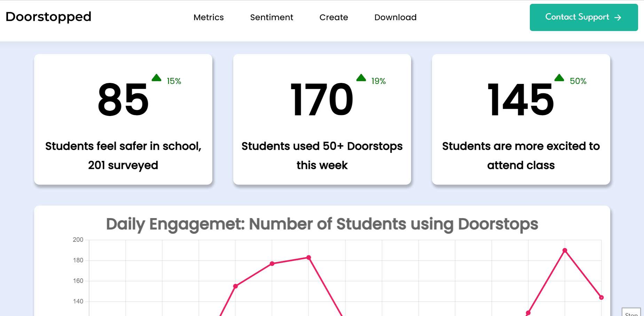Click the arrow icon in Contact Support
Image resolution: width=644 pixels, height=316 pixels.
(x=618, y=17)
